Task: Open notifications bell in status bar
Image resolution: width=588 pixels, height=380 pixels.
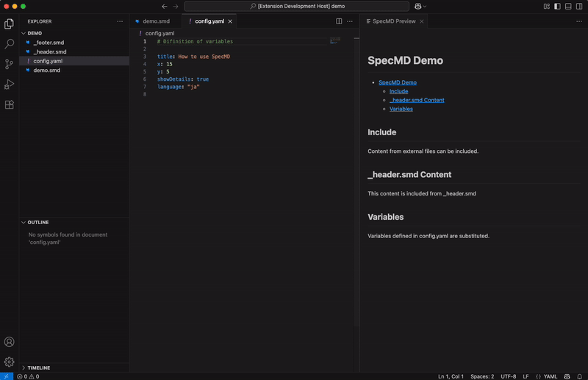Action: pos(579,376)
